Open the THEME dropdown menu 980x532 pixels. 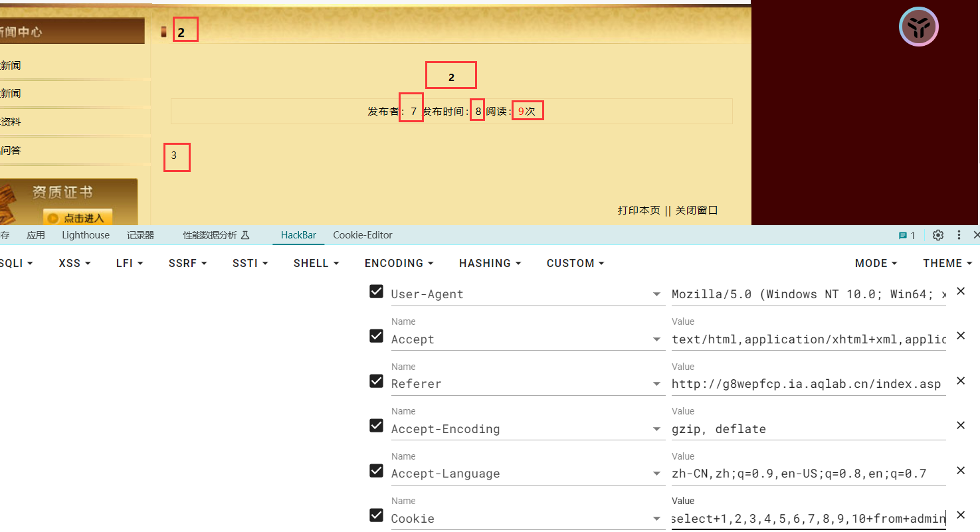(947, 263)
